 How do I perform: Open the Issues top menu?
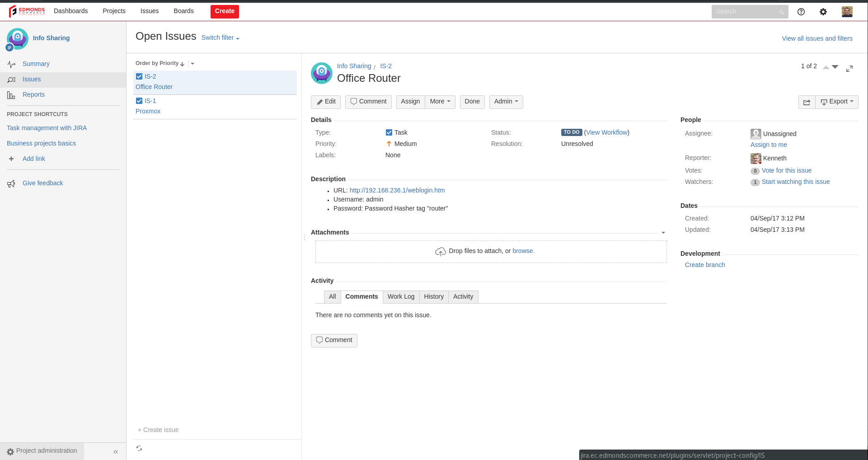click(x=150, y=11)
